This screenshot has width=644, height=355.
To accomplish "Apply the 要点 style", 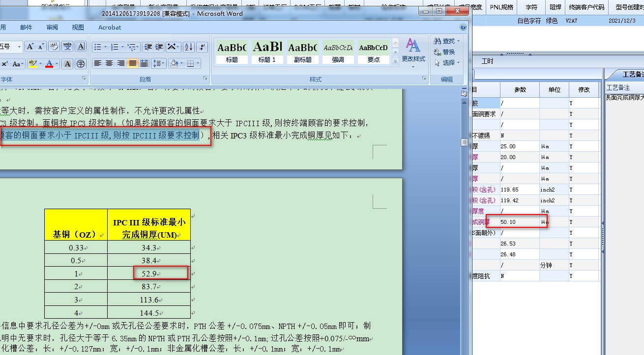I will 374,52.
